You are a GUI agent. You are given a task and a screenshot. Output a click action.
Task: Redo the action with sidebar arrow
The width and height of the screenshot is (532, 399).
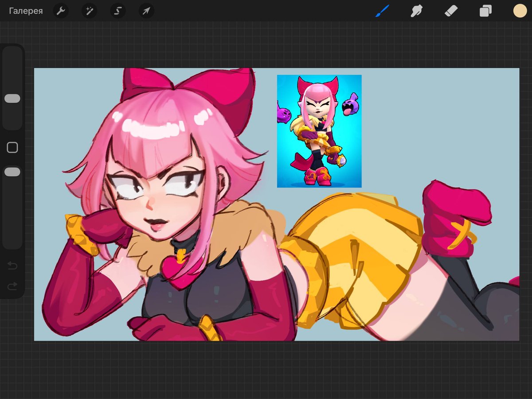coord(12,286)
